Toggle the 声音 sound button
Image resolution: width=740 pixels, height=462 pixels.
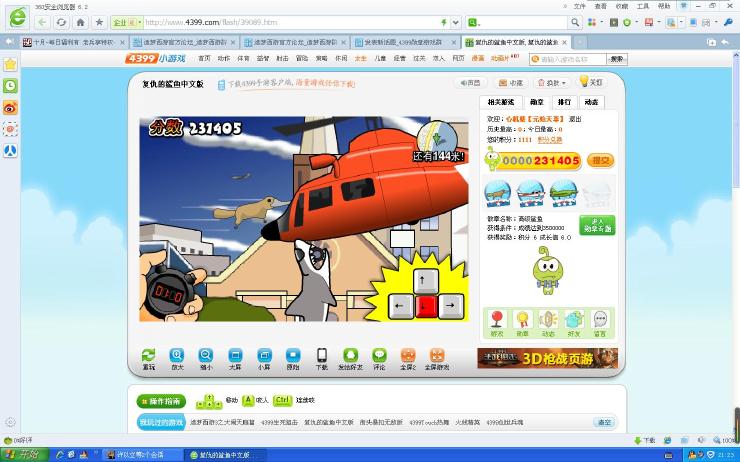(471, 83)
